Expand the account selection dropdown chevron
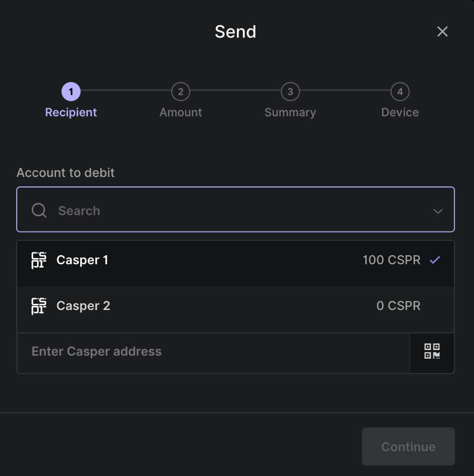This screenshot has height=476, width=474. pos(438,211)
